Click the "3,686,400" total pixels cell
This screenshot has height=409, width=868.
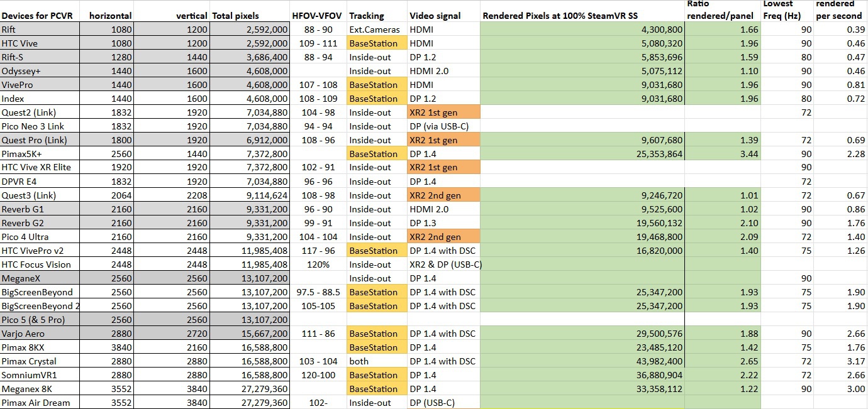249,57
